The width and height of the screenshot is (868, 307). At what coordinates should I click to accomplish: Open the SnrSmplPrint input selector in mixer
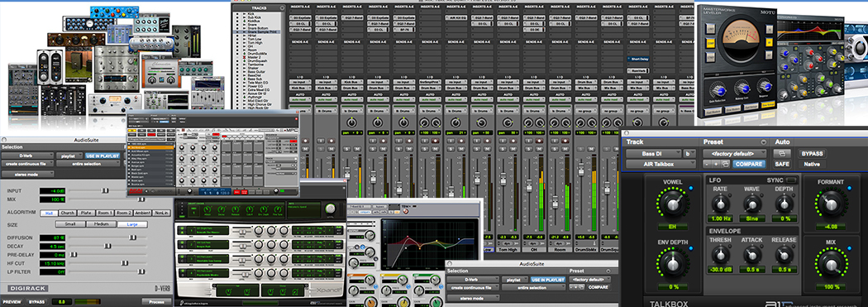tap(430, 81)
